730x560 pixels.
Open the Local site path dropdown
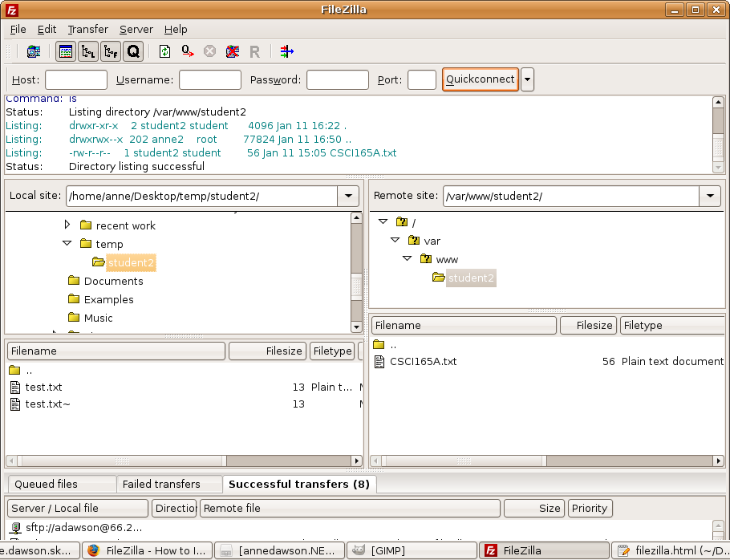[348, 196]
